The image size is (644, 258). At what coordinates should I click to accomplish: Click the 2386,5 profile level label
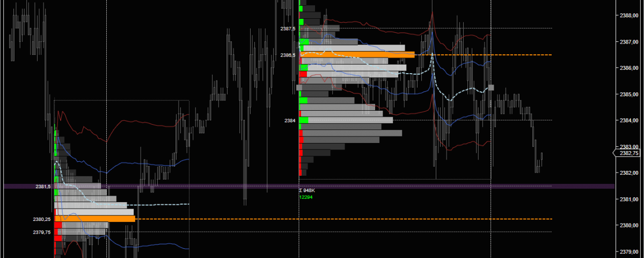point(288,55)
